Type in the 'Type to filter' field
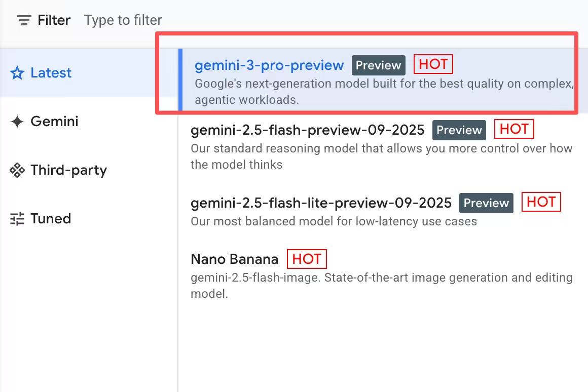The width and height of the screenshot is (588, 392). coord(123,20)
